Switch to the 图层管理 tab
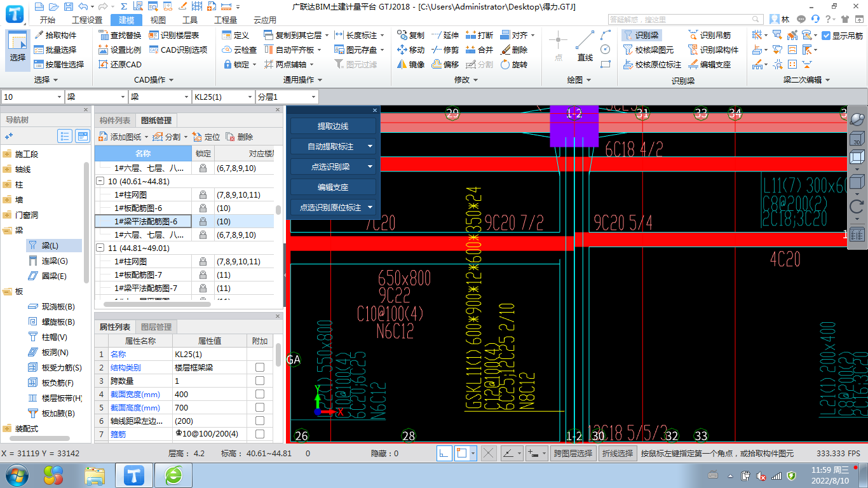Screen dimensions: 868x488 (156, 327)
